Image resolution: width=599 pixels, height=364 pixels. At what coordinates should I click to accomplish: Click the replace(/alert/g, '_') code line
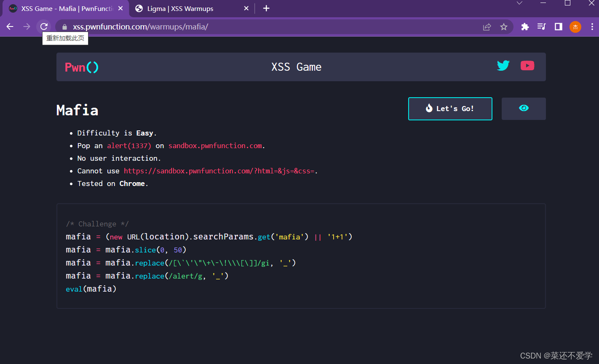point(147,276)
